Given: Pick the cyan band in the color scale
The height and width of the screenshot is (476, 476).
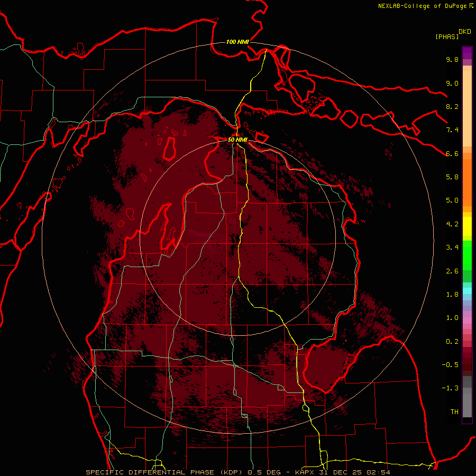Looking at the screenshot, I should [467, 291].
